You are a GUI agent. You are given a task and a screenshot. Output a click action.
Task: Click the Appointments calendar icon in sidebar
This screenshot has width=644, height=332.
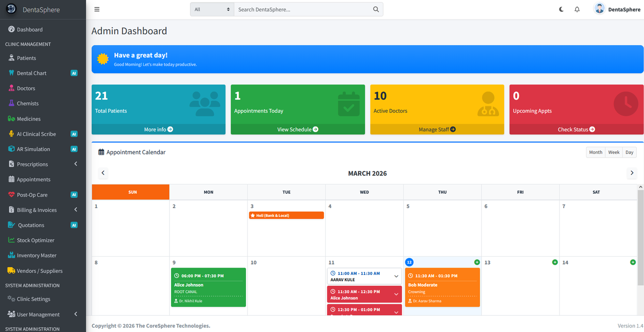[11, 179]
